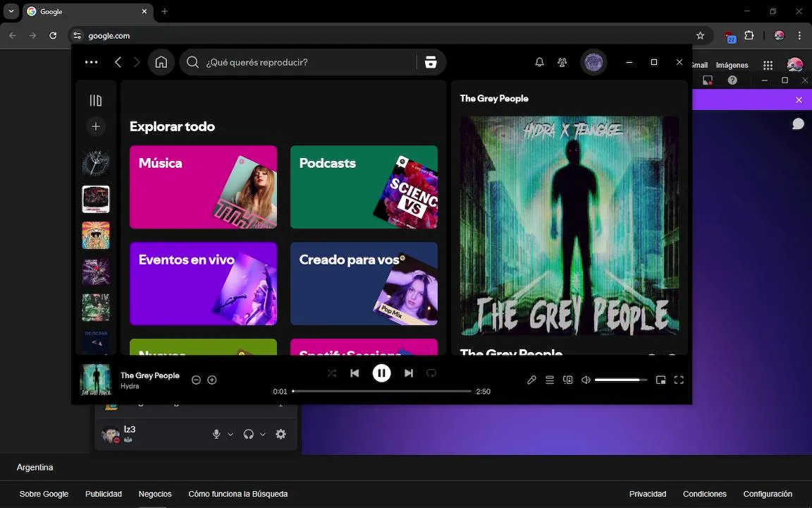Open artist Hydra in player bar

point(130,386)
